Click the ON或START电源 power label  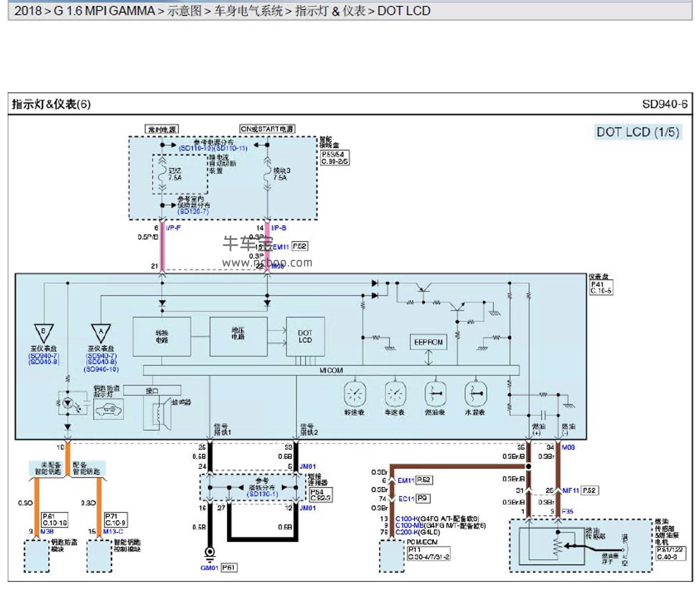pyautogui.click(x=267, y=129)
